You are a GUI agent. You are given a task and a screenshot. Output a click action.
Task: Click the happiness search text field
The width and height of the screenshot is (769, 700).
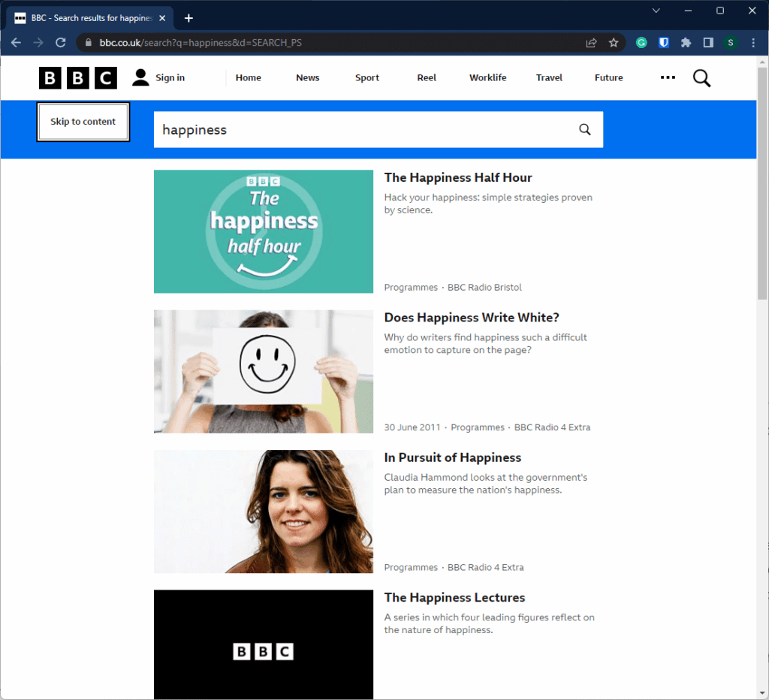pos(360,129)
